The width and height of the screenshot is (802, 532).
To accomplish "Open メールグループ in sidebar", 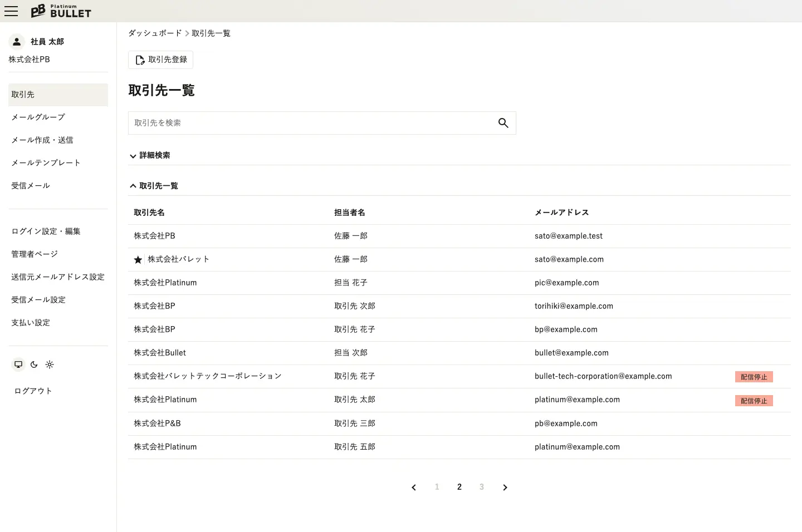I will click(38, 117).
